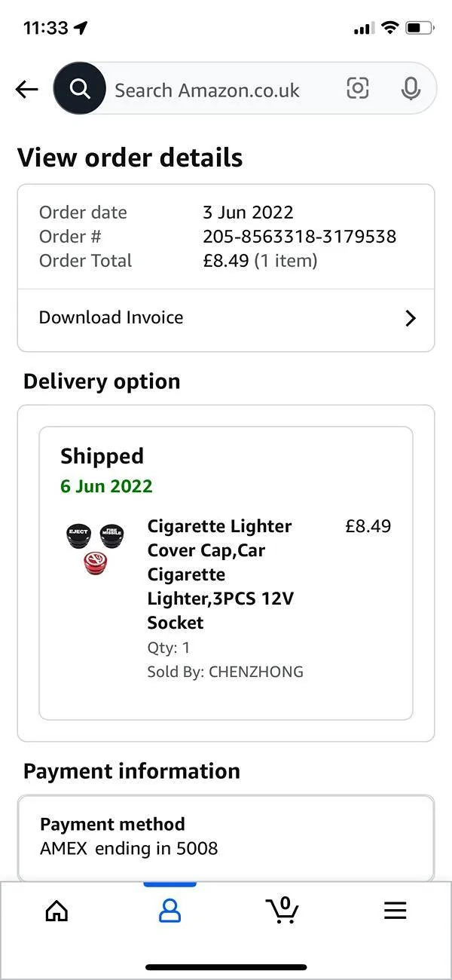Tap the Shipped status heading
This screenshot has height=980, width=452.
pos(102,456)
